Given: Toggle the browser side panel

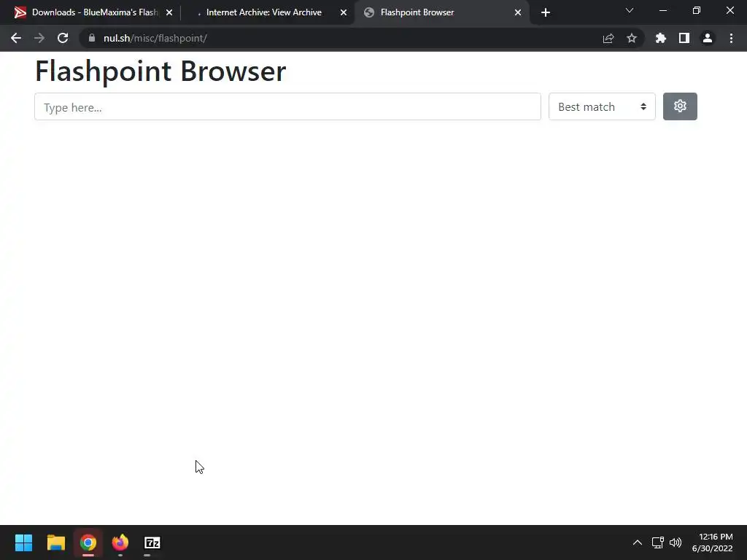Looking at the screenshot, I should pos(684,38).
